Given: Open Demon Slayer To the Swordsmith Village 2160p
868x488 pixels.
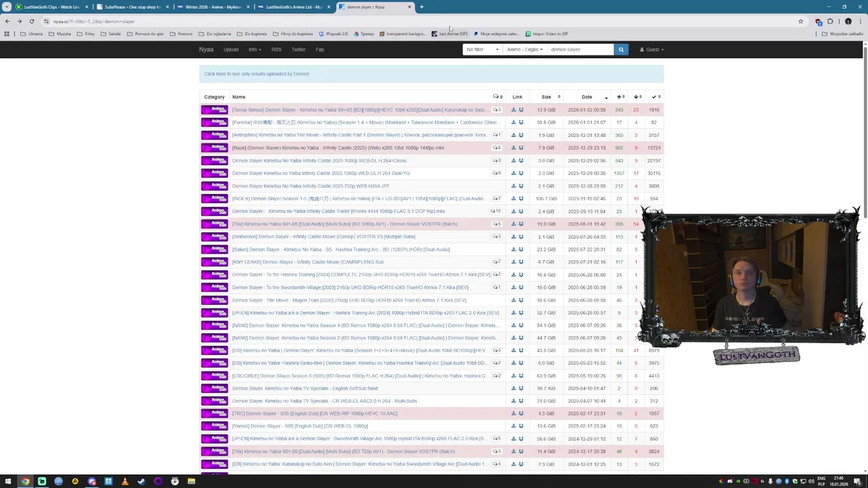Looking at the screenshot, I should point(350,287).
